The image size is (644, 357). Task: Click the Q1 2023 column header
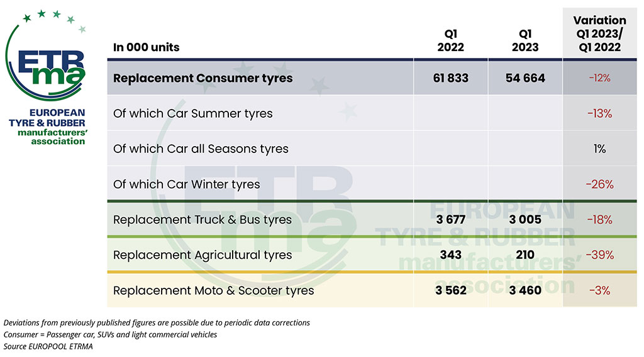coord(525,40)
